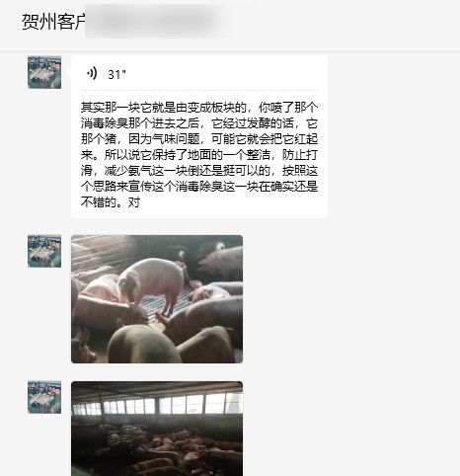Open the pig barn photo with windows
The image size is (460, 476).
[157, 429]
